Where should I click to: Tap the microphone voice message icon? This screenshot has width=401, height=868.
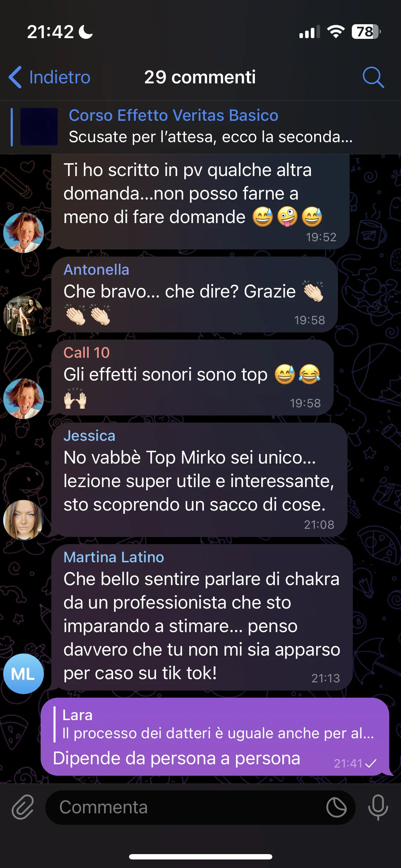click(378, 807)
